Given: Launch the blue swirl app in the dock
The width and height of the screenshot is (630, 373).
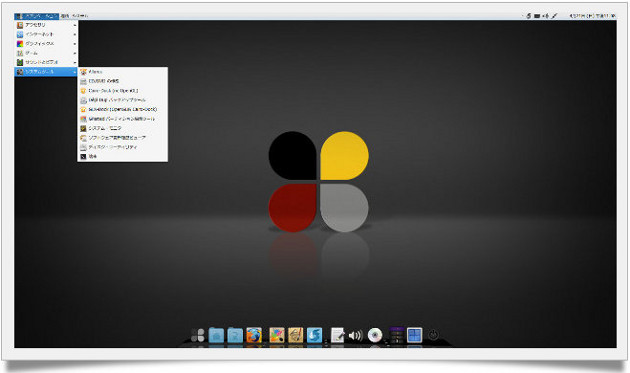Looking at the screenshot, I should 314,335.
